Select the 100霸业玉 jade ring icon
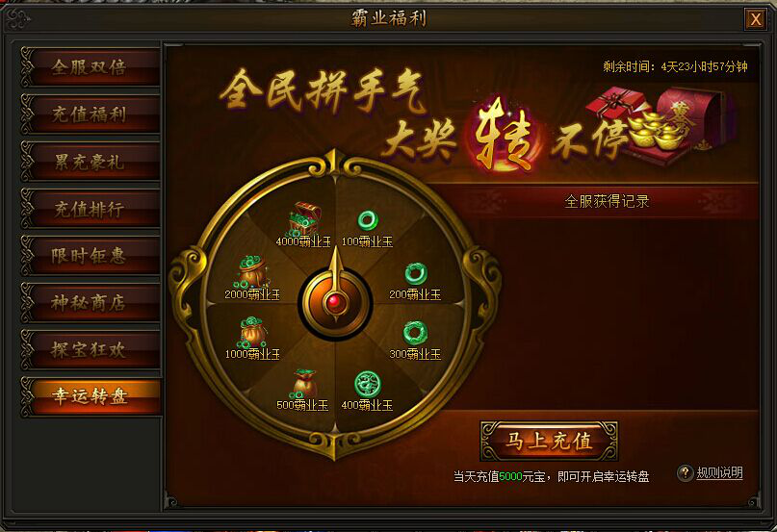 [x=368, y=220]
